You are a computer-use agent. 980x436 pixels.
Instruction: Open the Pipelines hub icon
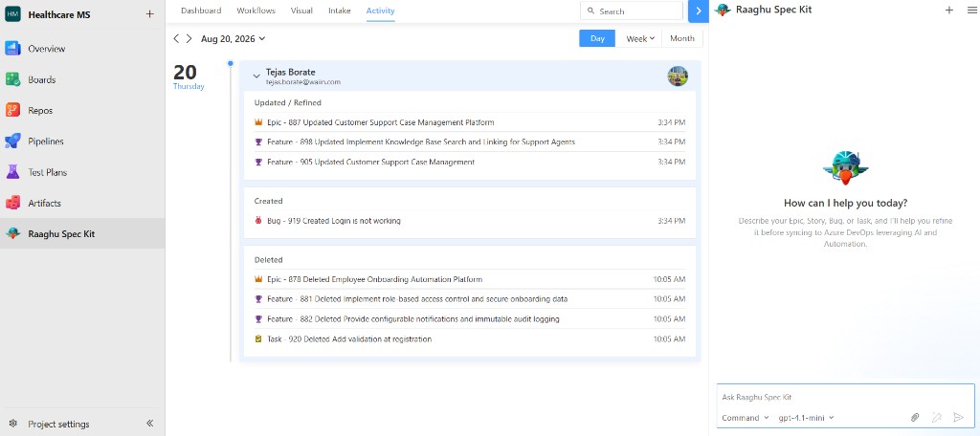pyautogui.click(x=13, y=142)
